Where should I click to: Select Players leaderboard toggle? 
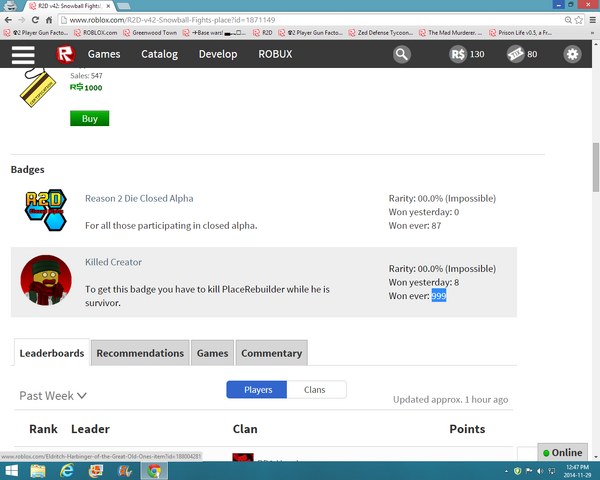257,389
